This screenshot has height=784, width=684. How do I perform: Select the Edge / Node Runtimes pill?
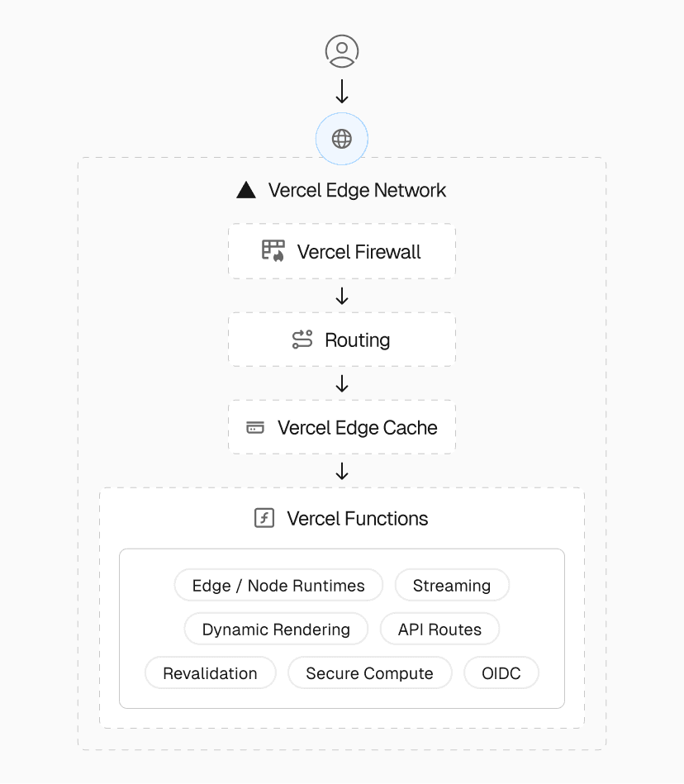278,586
